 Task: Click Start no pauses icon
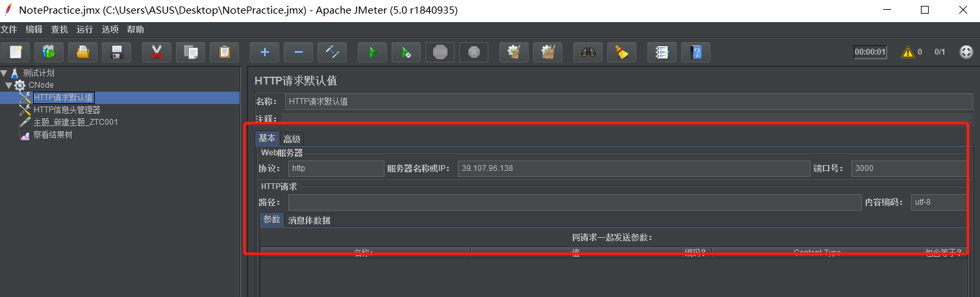click(x=406, y=52)
